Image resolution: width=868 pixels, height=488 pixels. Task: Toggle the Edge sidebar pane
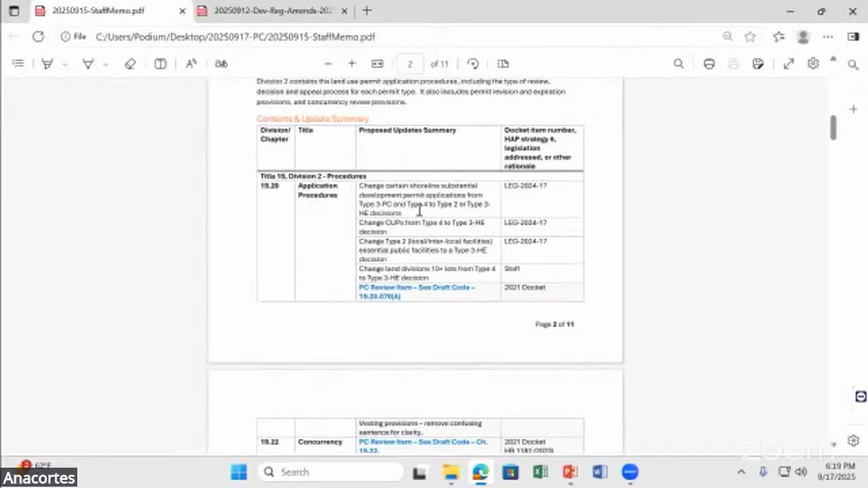coord(854,37)
